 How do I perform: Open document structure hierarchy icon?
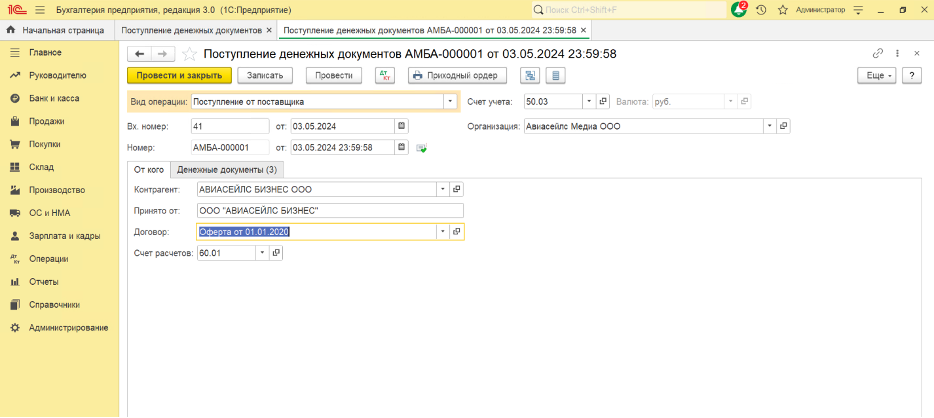coord(530,76)
